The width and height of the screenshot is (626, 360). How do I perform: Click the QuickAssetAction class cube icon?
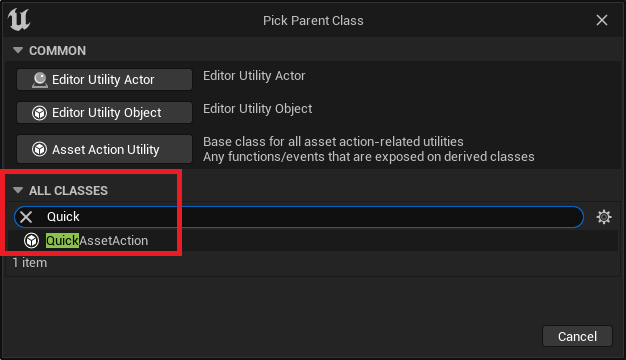(32, 241)
